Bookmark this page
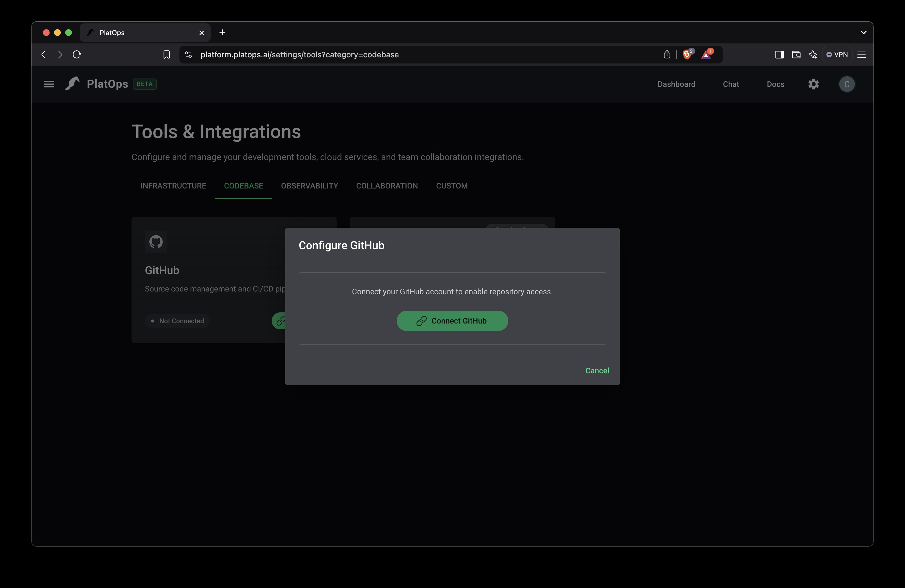This screenshot has height=588, width=905. [167, 55]
